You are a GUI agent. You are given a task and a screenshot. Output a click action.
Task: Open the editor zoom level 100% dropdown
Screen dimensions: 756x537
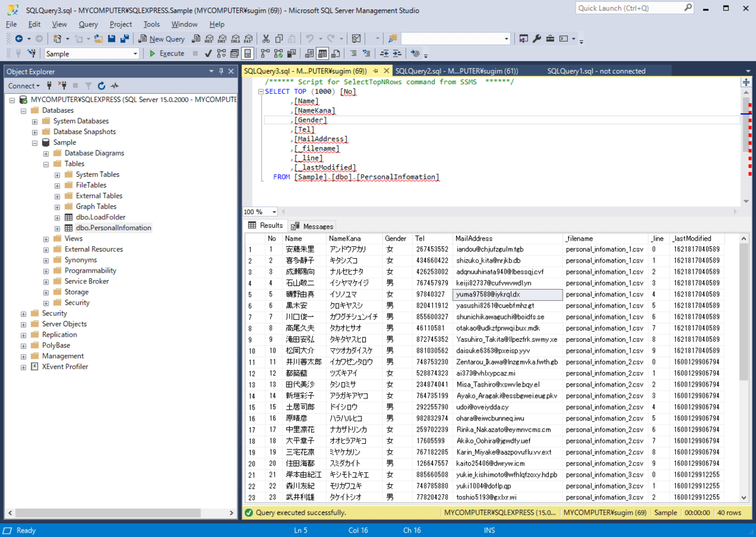274,212
